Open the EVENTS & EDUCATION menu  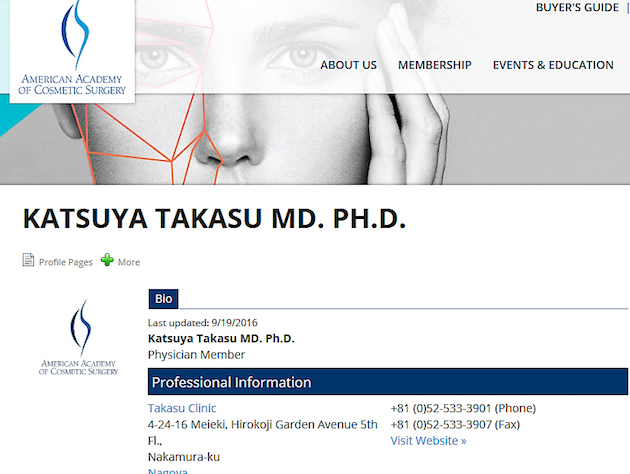[553, 65]
